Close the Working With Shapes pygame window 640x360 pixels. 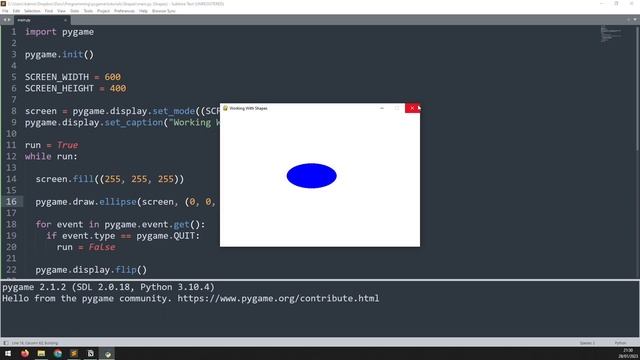pos(412,108)
